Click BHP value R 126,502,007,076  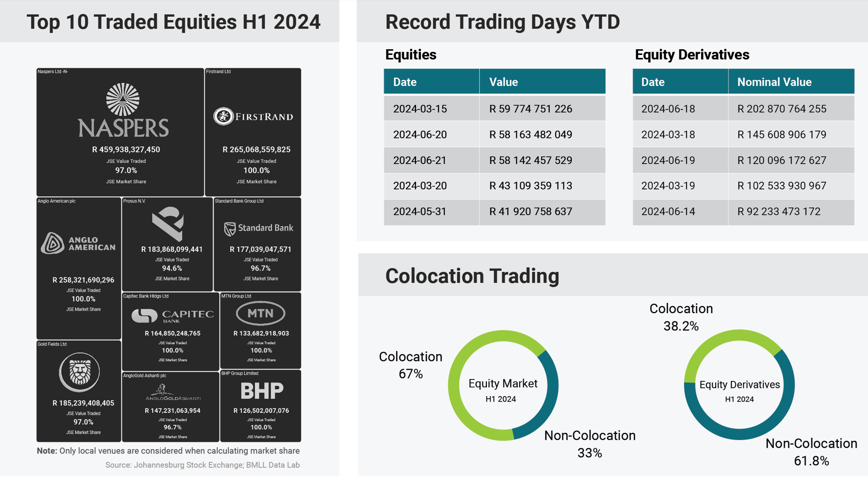point(261,410)
